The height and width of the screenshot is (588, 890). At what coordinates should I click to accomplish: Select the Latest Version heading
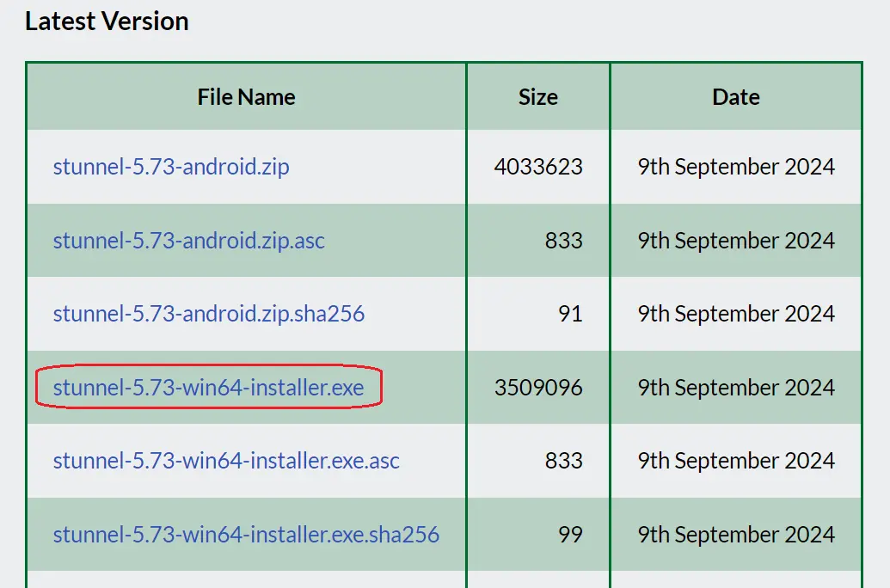pyautogui.click(x=107, y=21)
